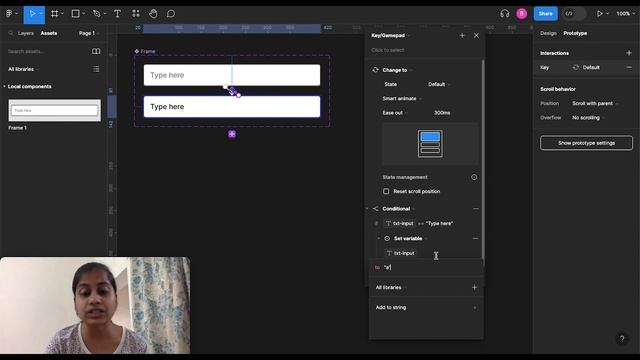Click the txt-input chip under Set variable
This screenshot has height=360, width=640.
[x=400, y=253]
